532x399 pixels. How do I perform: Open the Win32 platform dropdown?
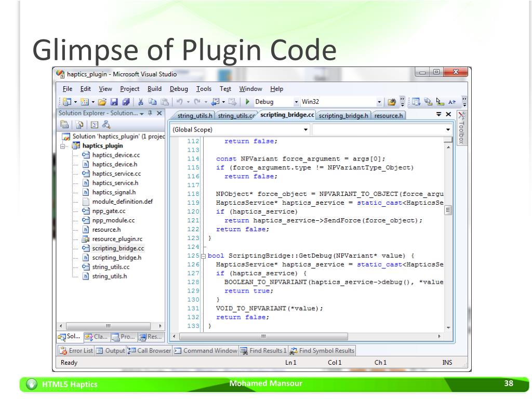pyautogui.click(x=379, y=102)
